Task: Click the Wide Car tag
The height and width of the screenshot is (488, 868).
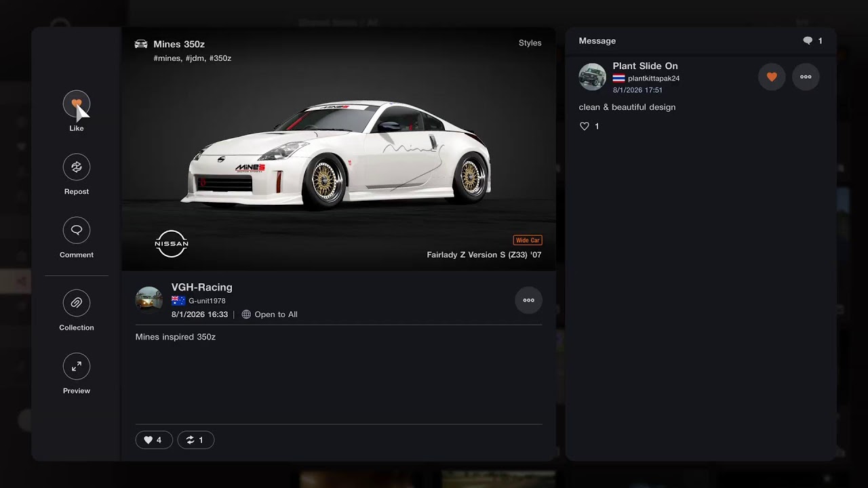Action: (x=528, y=240)
